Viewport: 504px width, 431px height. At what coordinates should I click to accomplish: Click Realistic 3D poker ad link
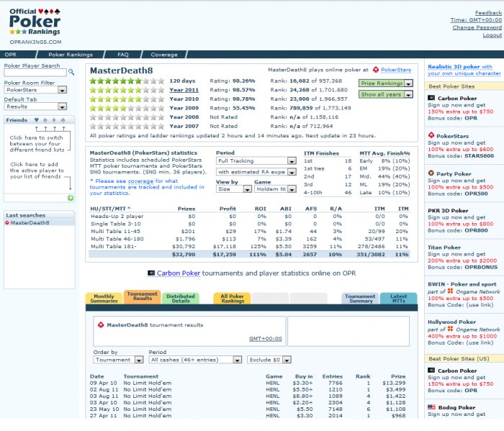[x=464, y=70]
